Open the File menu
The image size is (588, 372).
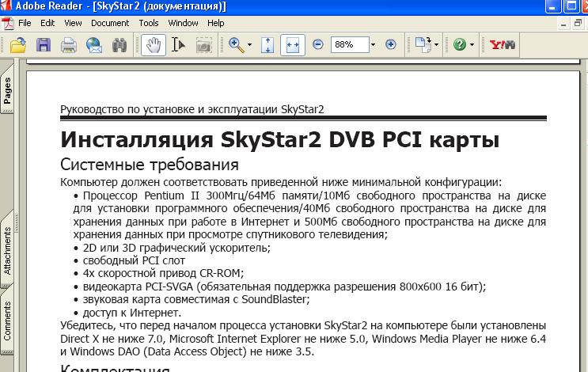coord(25,23)
